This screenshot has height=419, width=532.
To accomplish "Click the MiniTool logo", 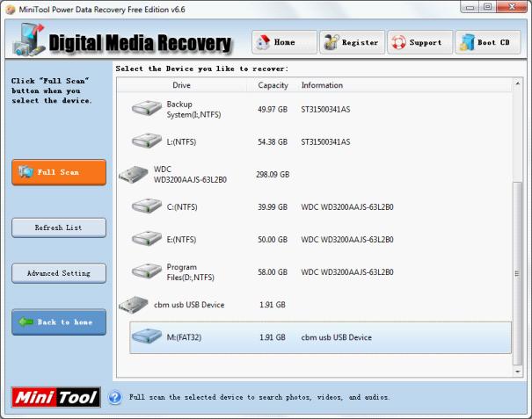I will pos(56,397).
